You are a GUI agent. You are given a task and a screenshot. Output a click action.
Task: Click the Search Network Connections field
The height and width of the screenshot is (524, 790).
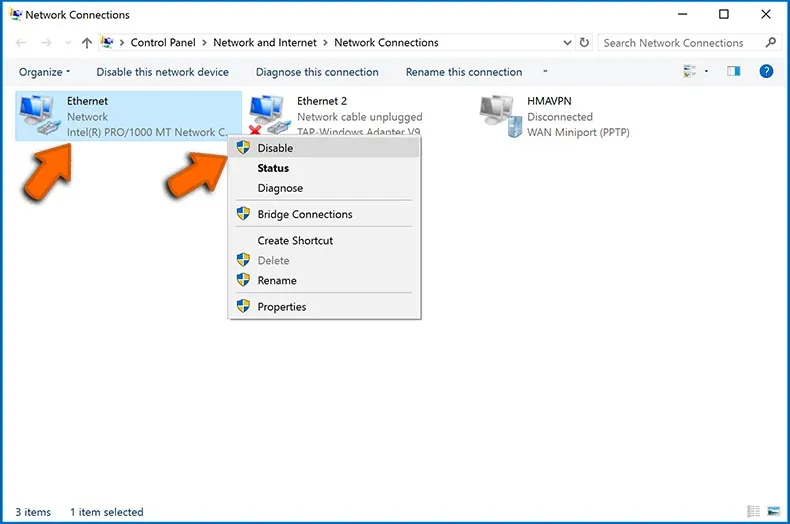click(680, 43)
